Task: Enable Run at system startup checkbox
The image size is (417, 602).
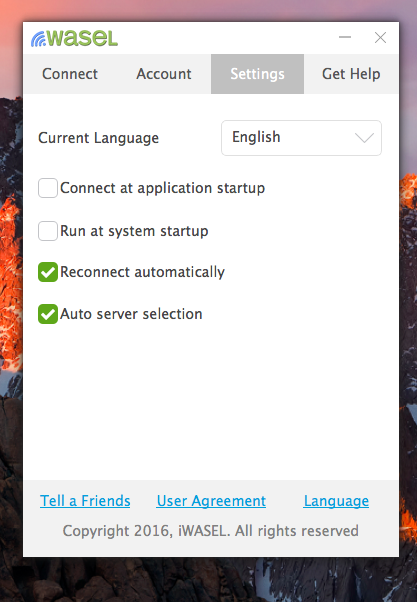Action: pos(48,231)
